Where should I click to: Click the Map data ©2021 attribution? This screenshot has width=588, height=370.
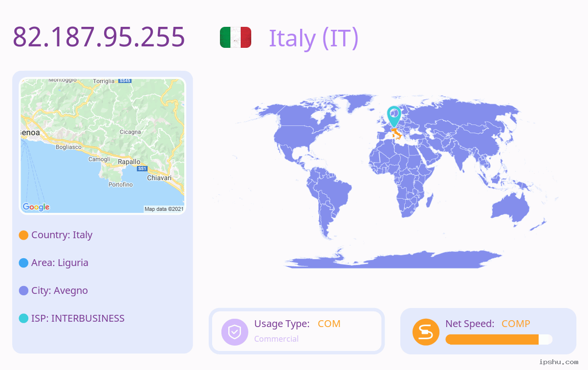click(164, 209)
